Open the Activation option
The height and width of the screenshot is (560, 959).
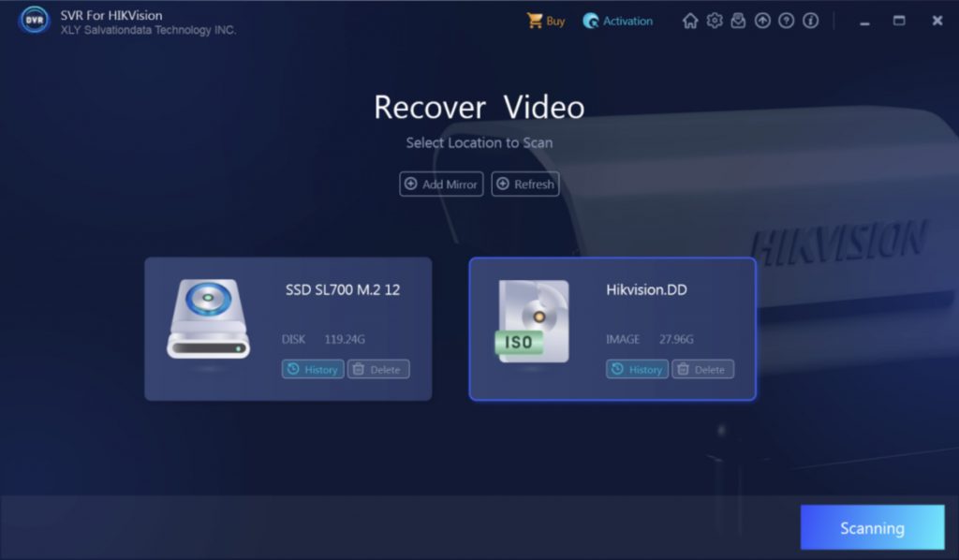pos(618,21)
